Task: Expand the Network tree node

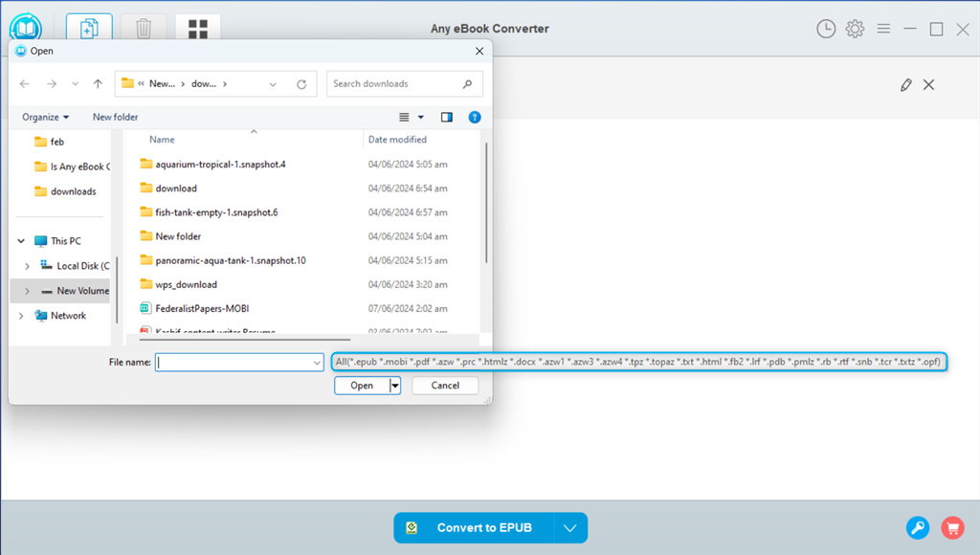Action: point(21,316)
